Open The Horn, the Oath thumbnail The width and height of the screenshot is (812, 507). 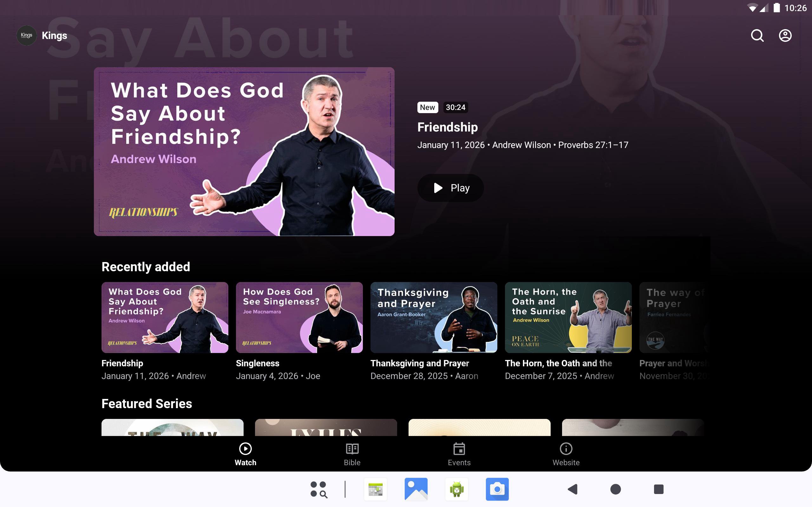pyautogui.click(x=568, y=317)
